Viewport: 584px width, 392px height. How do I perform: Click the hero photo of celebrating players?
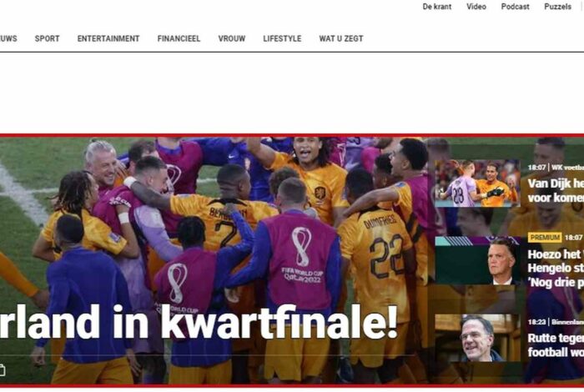pyautogui.click(x=216, y=224)
